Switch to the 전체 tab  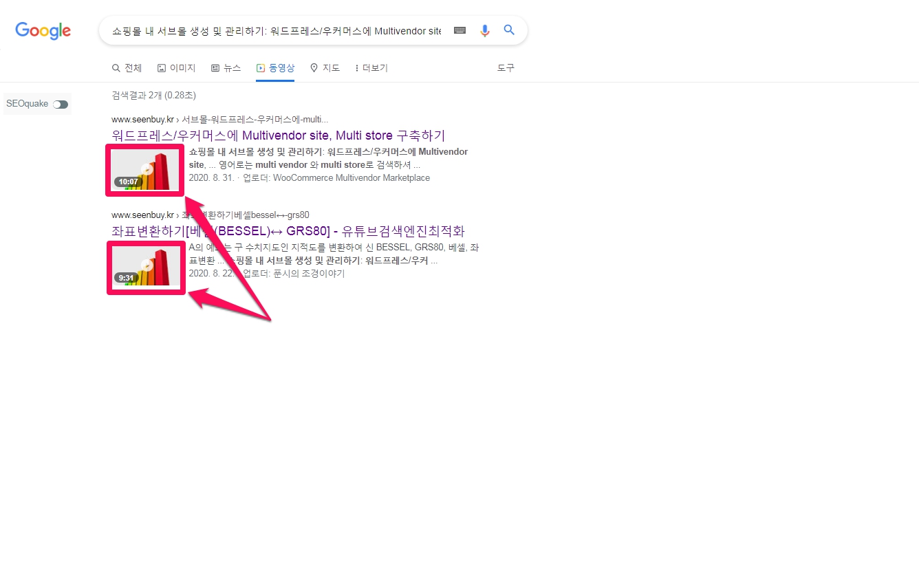pos(127,68)
